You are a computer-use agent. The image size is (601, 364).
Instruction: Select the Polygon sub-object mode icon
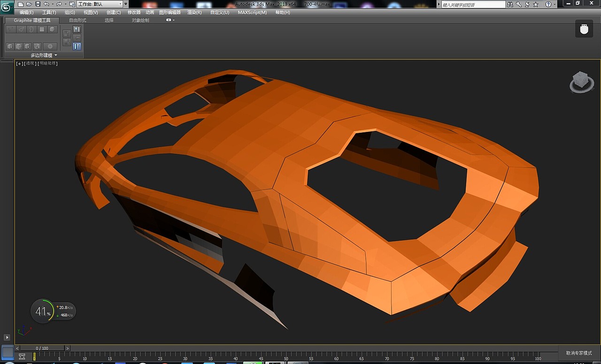click(42, 29)
